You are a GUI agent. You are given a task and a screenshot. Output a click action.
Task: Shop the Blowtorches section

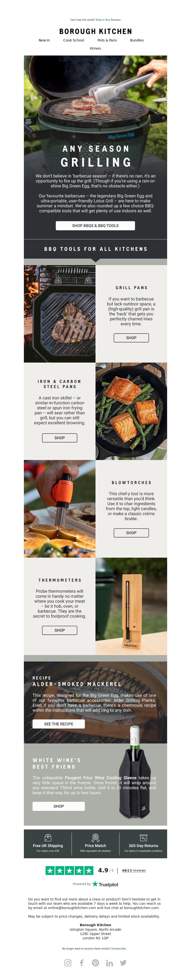[x=131, y=533]
